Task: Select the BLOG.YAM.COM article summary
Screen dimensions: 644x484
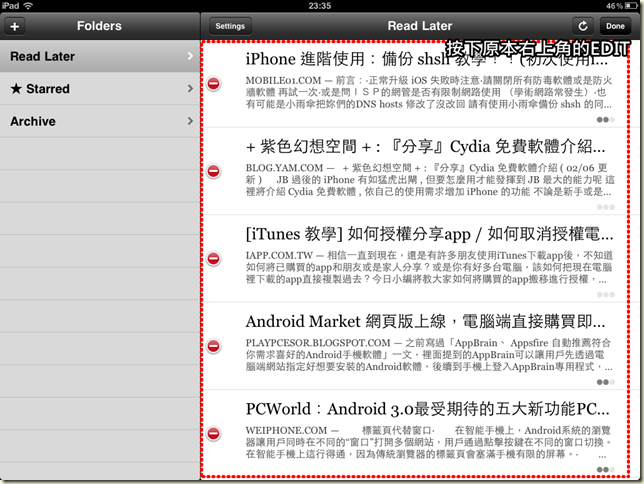Action: 430,180
